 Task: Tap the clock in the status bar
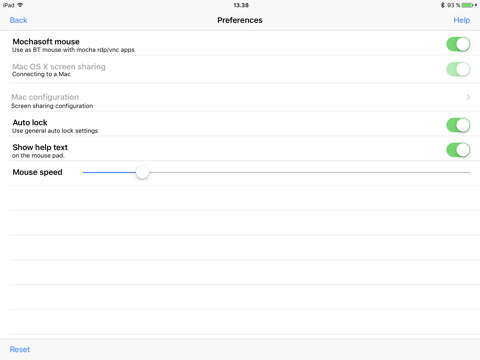coord(241,5)
